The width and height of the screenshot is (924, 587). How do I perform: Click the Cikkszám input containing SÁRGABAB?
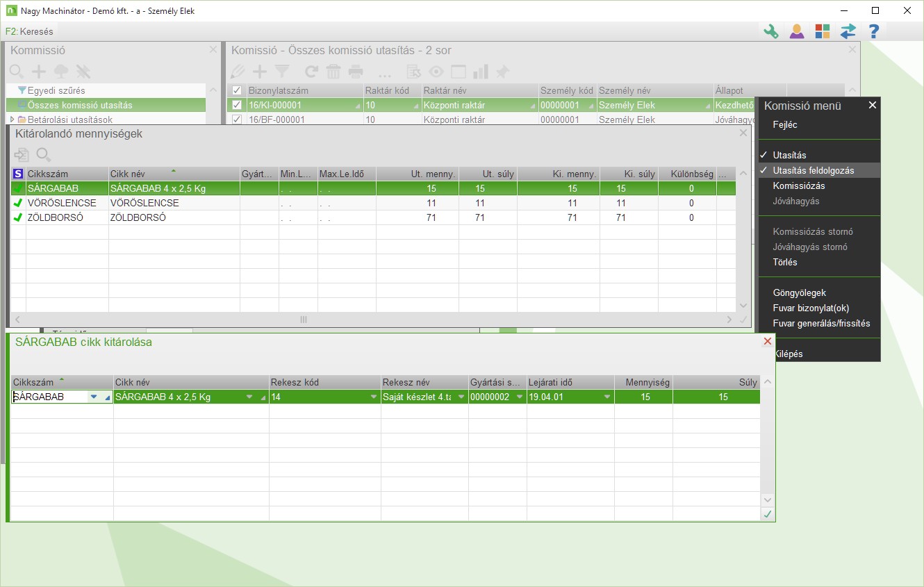(50, 397)
